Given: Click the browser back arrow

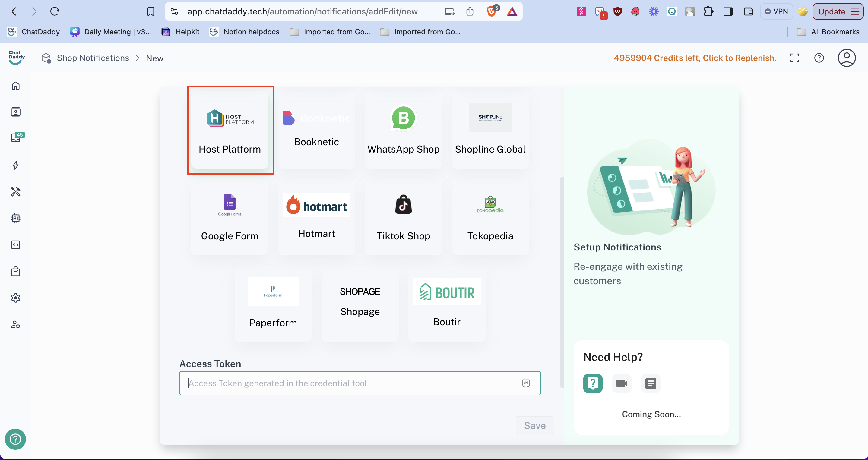Looking at the screenshot, I should pos(14,11).
